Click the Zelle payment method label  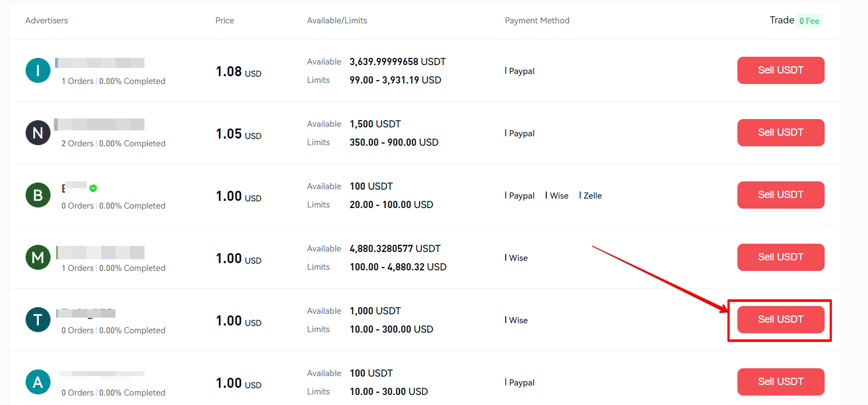coord(592,196)
